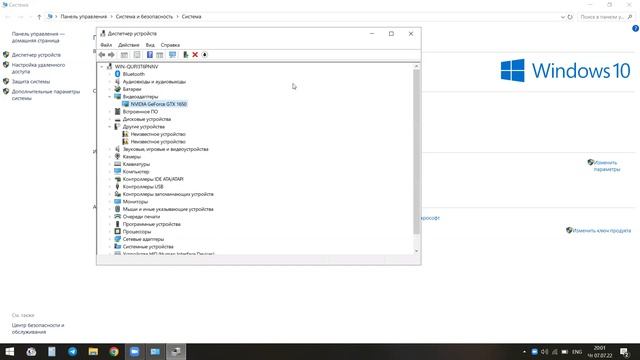The image size is (640, 360).
Task: Click the red X uninstall device icon
Action: point(195,55)
